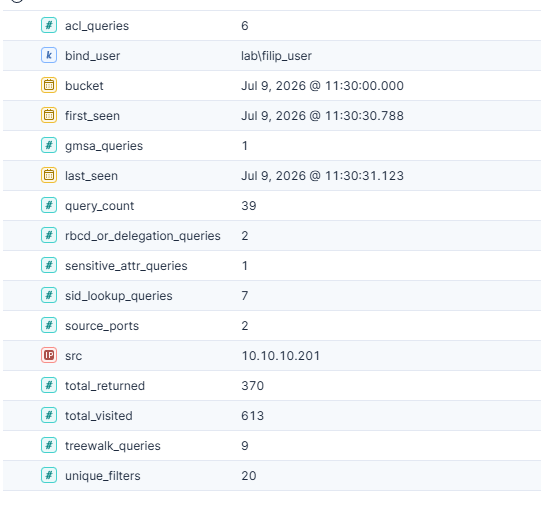This screenshot has height=508, width=541.
Task: Click number icon beside unique_filters
Action: pos(49,476)
